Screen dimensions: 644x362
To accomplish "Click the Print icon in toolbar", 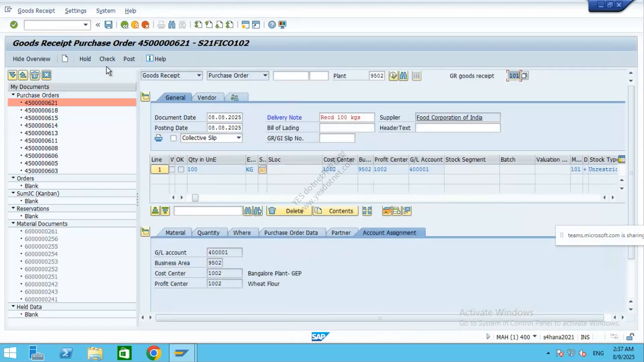I will 161,25.
